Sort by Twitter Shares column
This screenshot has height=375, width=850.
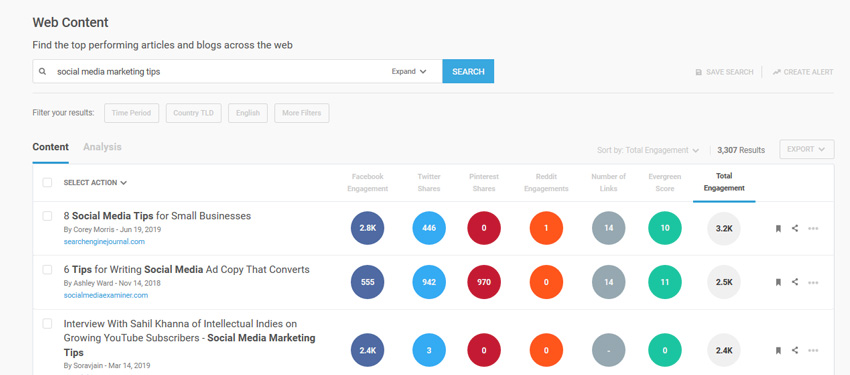point(429,183)
